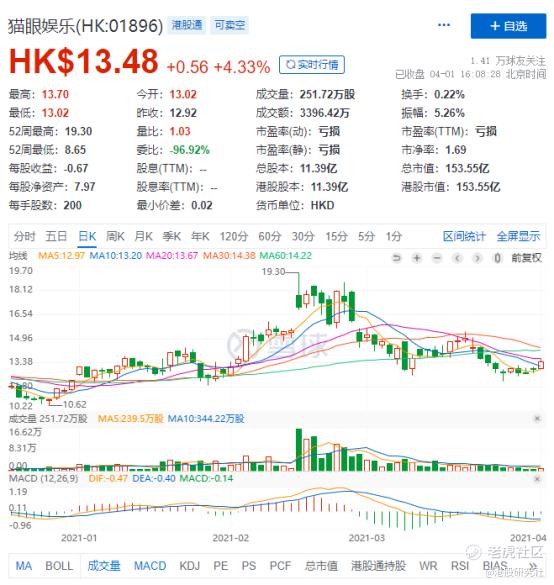The image size is (554, 585).
Task: Open 区间统计 range statistics link
Action: (464, 236)
